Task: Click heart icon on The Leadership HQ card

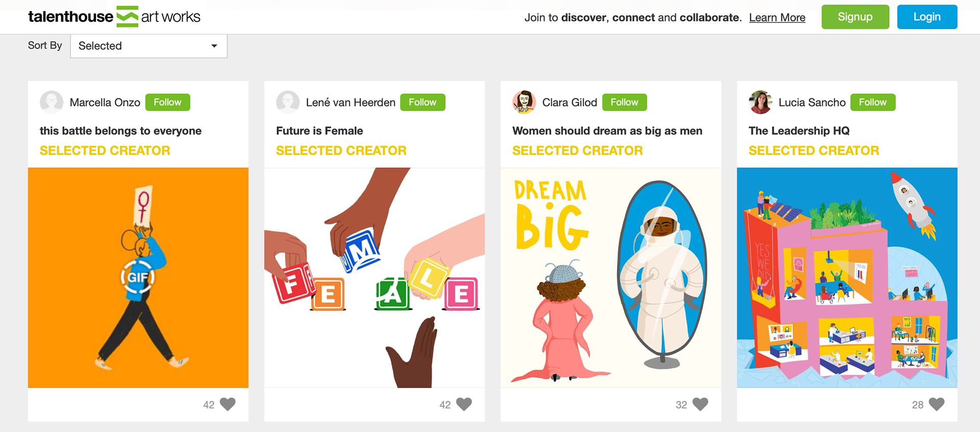Action: 937,404
